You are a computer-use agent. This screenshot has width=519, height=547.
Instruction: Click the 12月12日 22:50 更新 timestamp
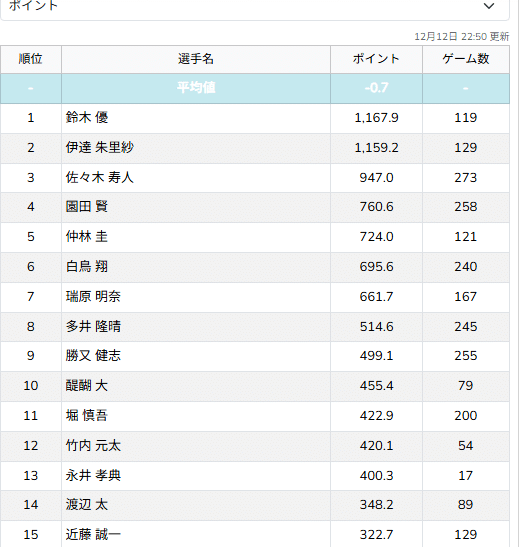click(x=461, y=37)
